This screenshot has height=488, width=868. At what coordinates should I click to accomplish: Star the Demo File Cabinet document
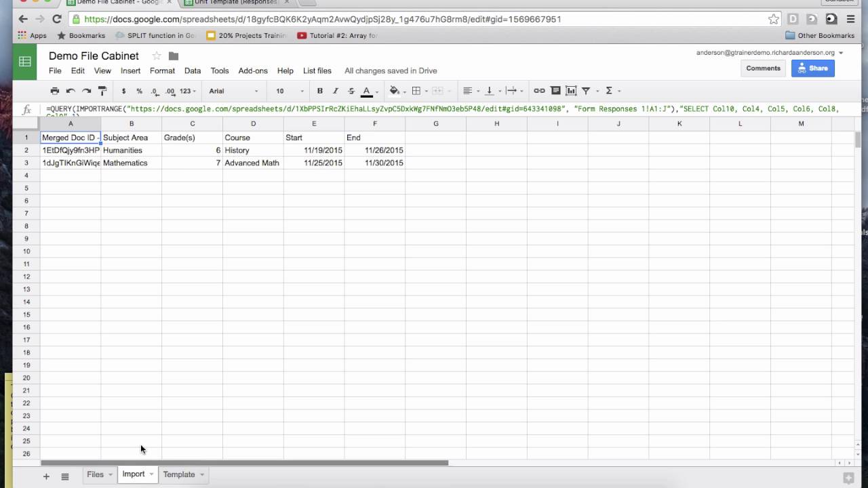pyautogui.click(x=157, y=56)
